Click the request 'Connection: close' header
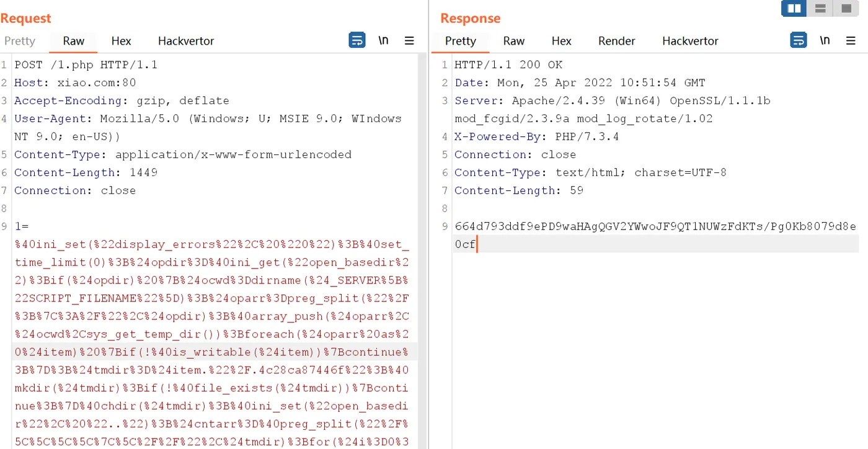The image size is (868, 449). click(x=75, y=190)
